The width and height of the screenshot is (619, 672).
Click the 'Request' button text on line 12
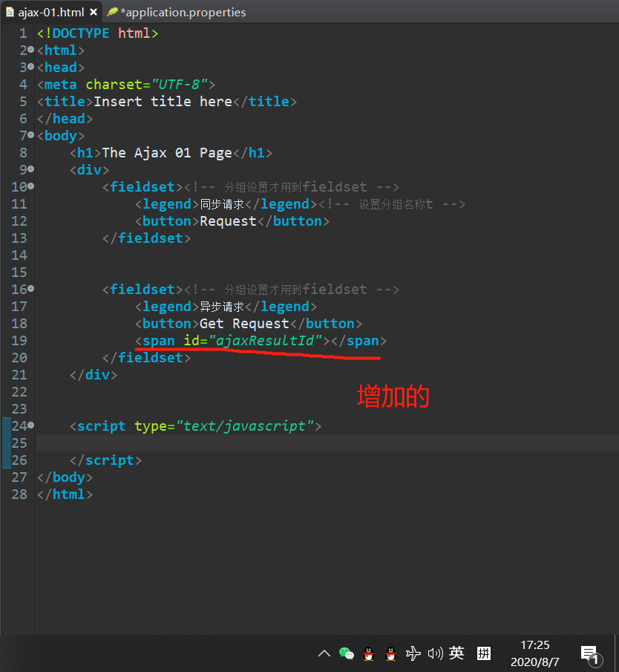228,221
